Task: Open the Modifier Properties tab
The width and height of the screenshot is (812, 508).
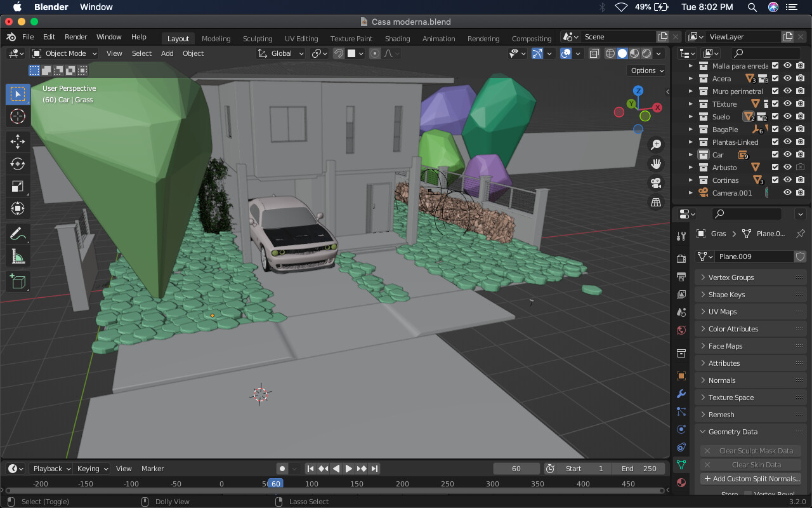Action: tap(681, 394)
